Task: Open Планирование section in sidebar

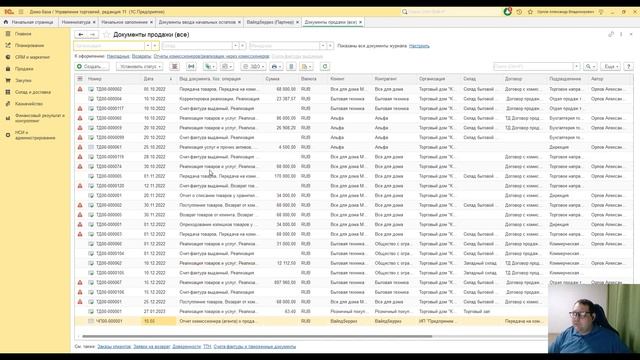Action: [x=29, y=45]
